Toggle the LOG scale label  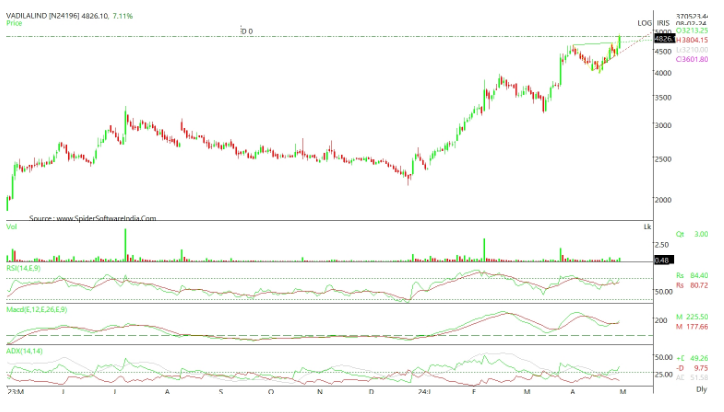click(645, 23)
